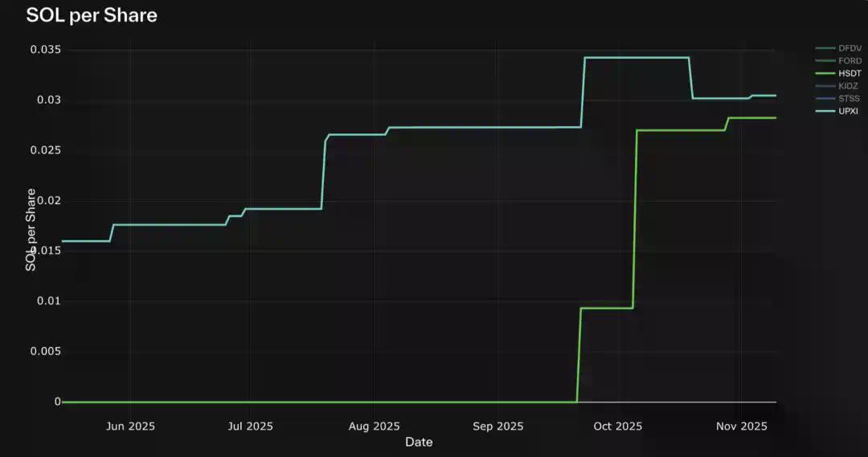The width and height of the screenshot is (868, 457).
Task: Turn on the STSS legend item
Action: [x=849, y=98]
